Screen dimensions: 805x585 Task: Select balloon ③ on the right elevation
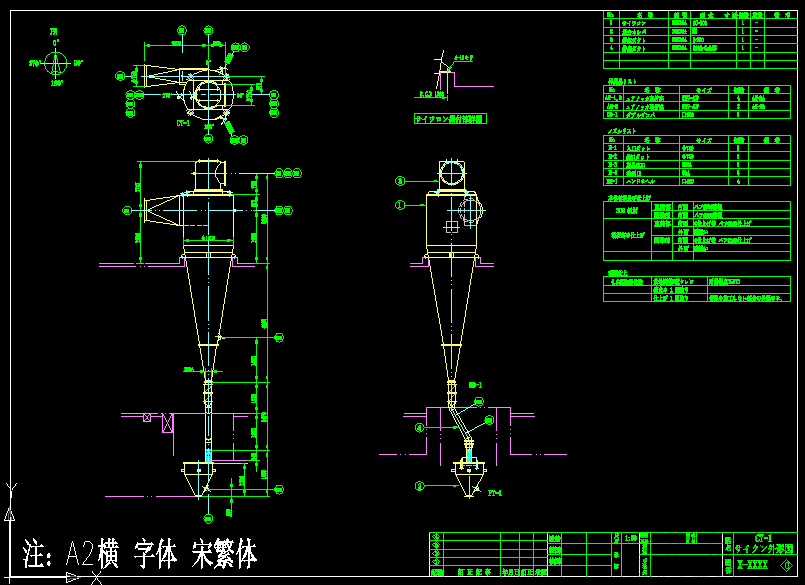[400, 181]
